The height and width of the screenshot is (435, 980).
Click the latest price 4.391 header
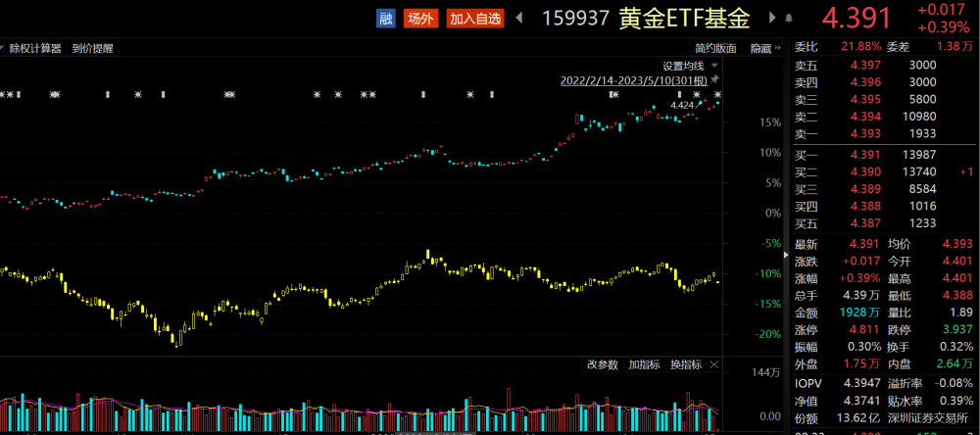(x=856, y=18)
